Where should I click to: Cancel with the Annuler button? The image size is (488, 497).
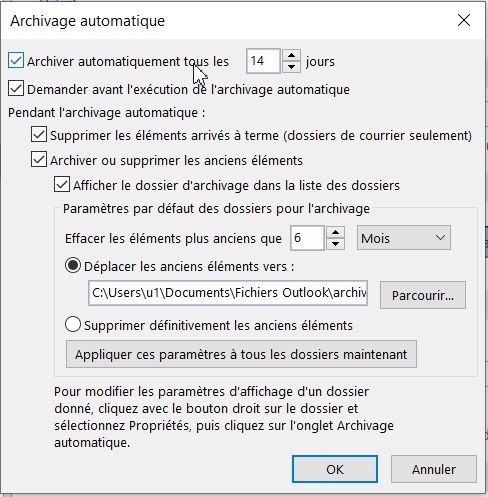pyautogui.click(x=434, y=469)
